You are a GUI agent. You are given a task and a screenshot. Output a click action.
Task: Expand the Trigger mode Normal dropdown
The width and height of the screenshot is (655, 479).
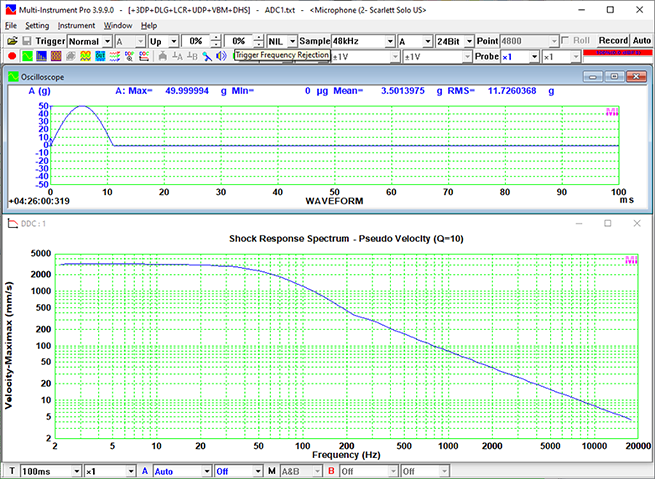click(105, 40)
